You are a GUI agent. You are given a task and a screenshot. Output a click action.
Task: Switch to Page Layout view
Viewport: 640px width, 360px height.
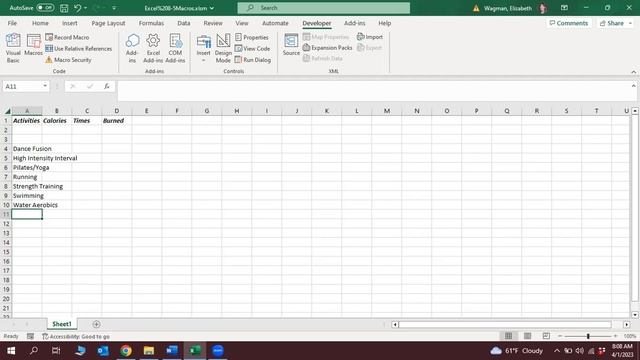(527, 336)
